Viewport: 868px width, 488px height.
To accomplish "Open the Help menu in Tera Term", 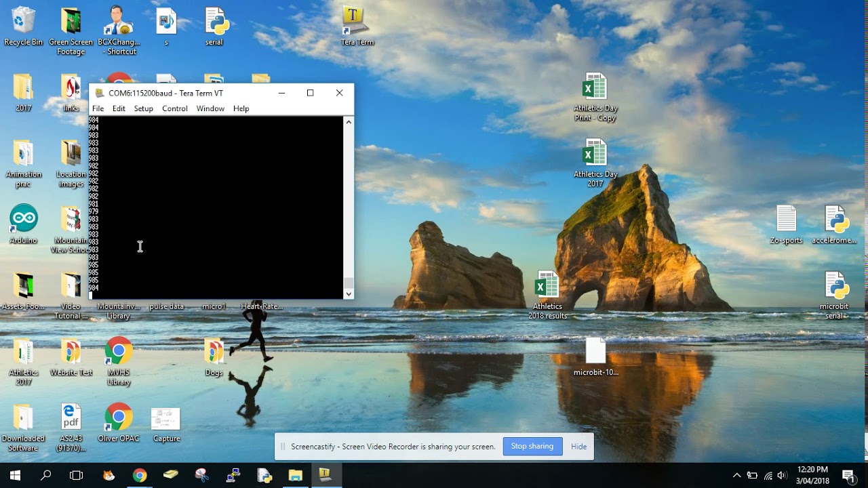I will pyautogui.click(x=241, y=108).
